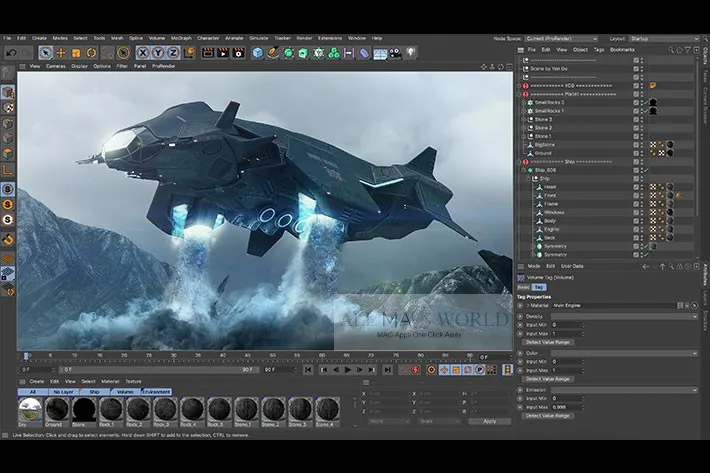Click the timeline ruler at frame 45
This screenshot has height=473, width=710.
click(x=248, y=356)
